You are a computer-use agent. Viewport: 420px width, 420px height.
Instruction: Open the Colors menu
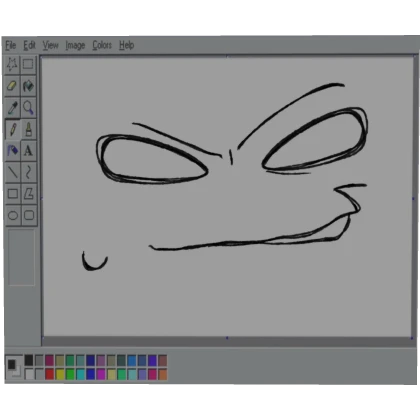coord(102,45)
